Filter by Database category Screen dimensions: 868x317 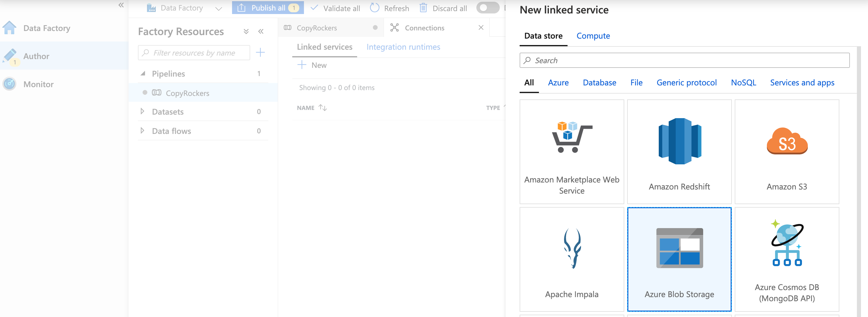pos(599,83)
